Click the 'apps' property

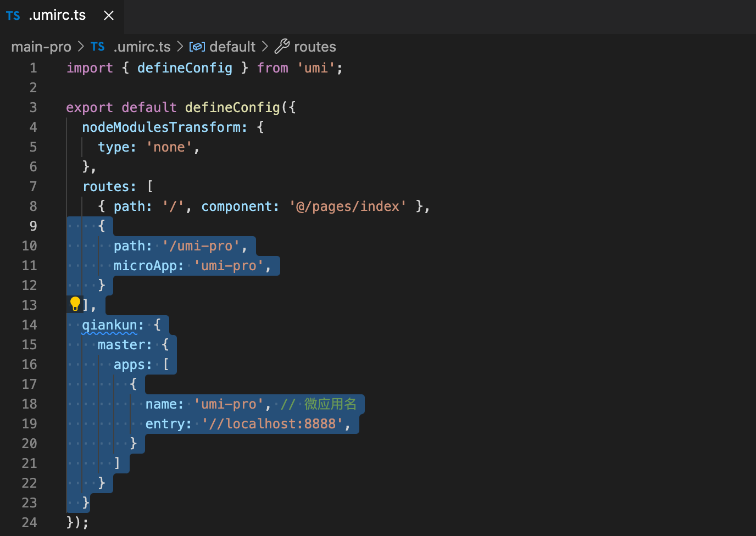pyautogui.click(x=129, y=365)
